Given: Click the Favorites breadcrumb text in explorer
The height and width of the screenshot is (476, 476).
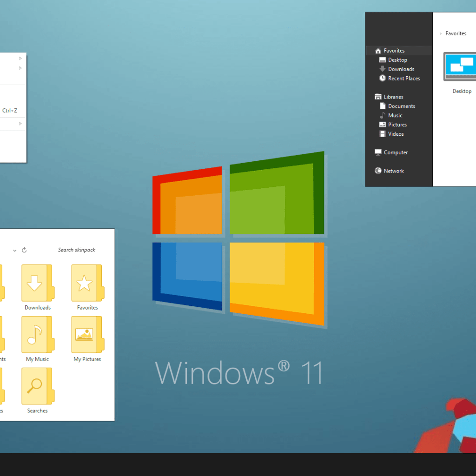Looking at the screenshot, I should click(456, 33).
